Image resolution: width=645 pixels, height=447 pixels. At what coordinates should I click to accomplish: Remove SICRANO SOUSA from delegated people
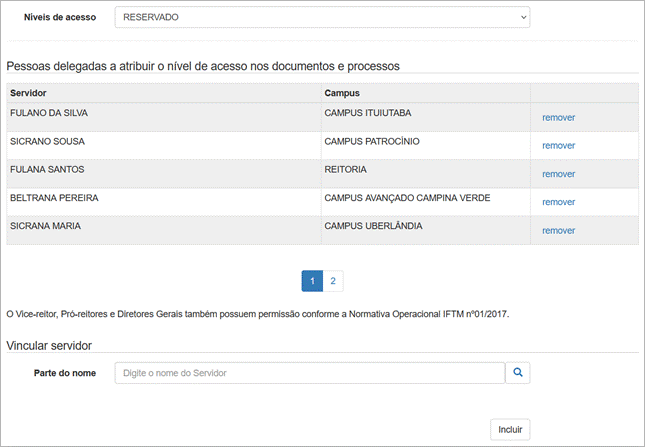558,145
